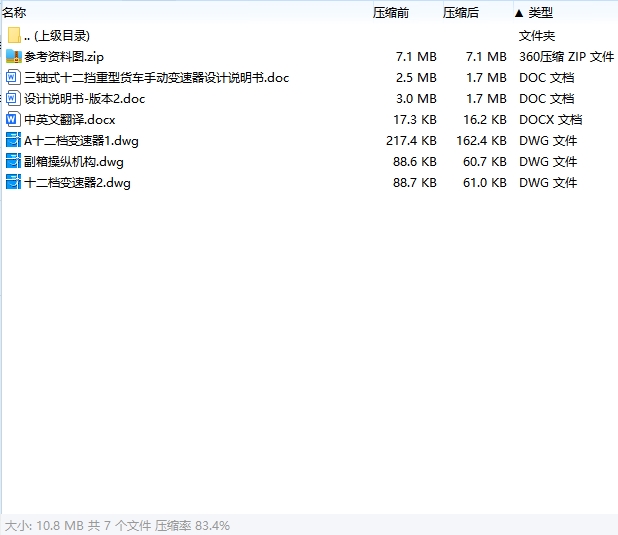Viewport: 618px width, 535px height.
Task: Click the 61.0 KB compressed size cell
Action: click(485, 183)
